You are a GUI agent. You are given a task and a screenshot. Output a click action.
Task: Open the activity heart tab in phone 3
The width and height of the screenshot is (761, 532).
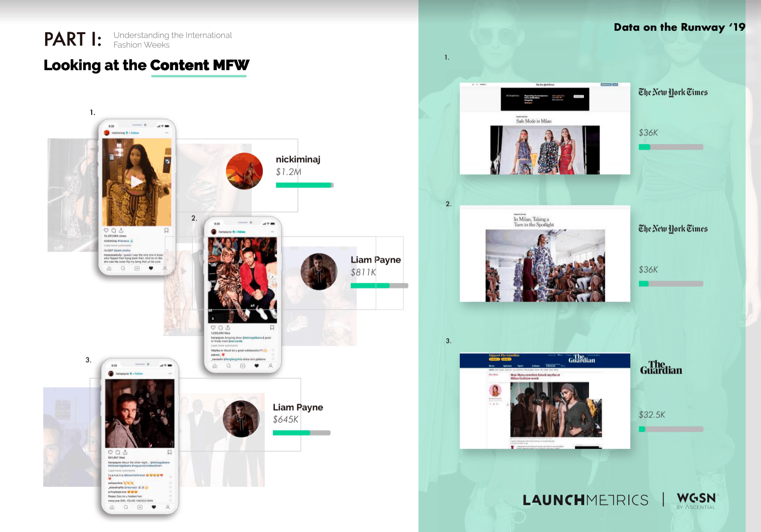pos(154,507)
